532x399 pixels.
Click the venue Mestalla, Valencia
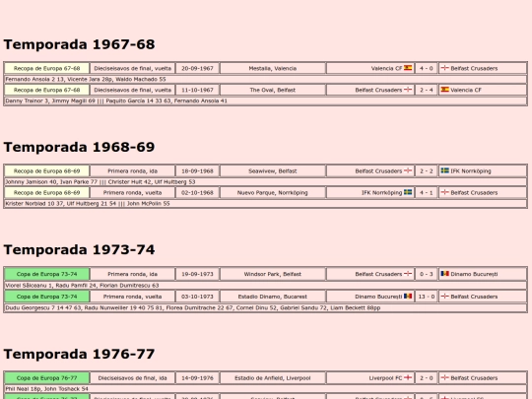pos(273,68)
